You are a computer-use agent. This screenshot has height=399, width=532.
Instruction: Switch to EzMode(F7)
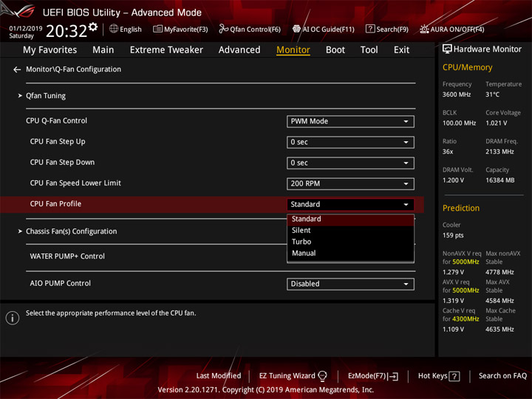[372, 376]
